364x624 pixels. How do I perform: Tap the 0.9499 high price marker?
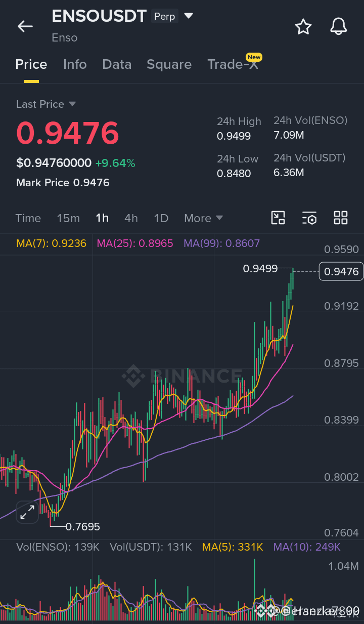point(260,269)
